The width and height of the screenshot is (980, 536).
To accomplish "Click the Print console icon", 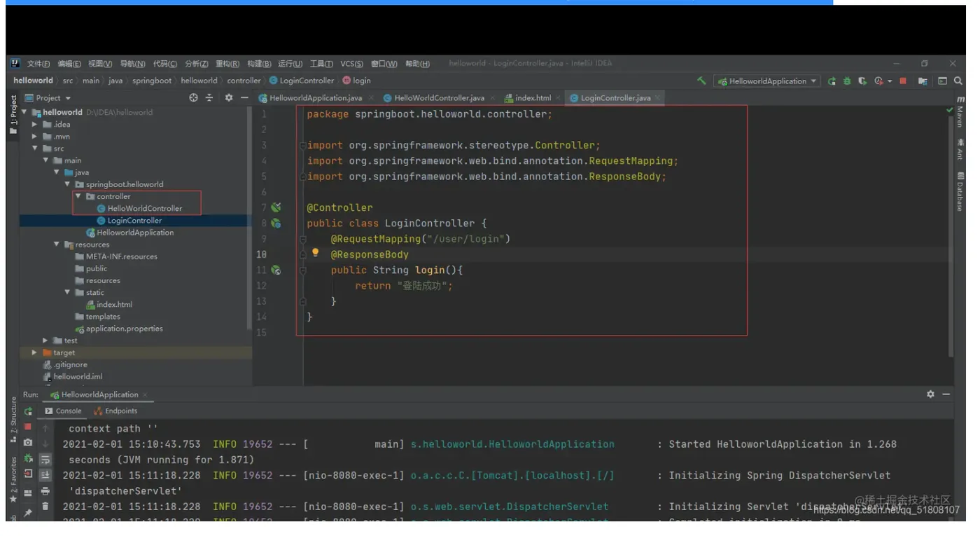I will click(x=45, y=491).
